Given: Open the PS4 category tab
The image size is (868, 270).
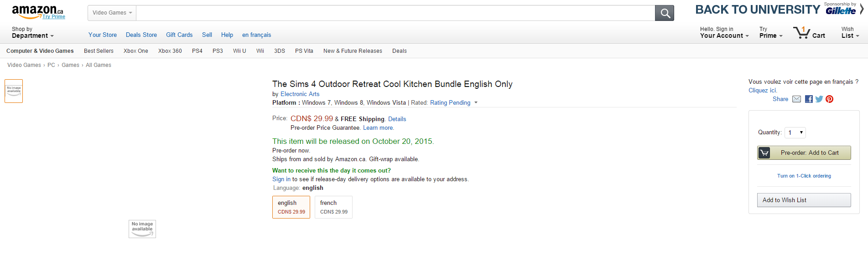Looking at the screenshot, I should pyautogui.click(x=197, y=51).
